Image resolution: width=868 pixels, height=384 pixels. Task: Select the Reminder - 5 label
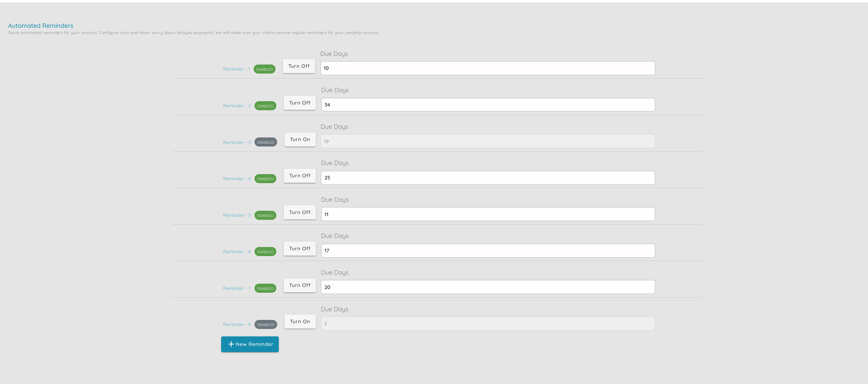tap(237, 215)
